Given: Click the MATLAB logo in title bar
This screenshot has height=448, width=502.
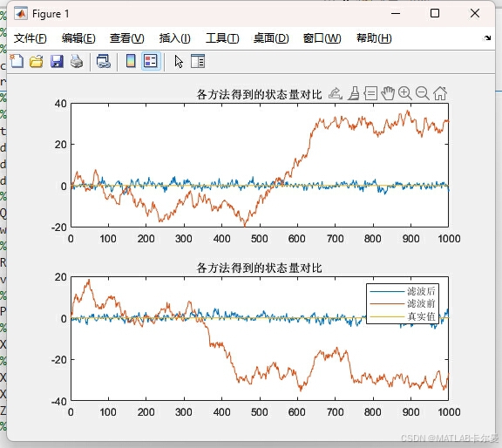Looking at the screenshot, I should point(21,14).
